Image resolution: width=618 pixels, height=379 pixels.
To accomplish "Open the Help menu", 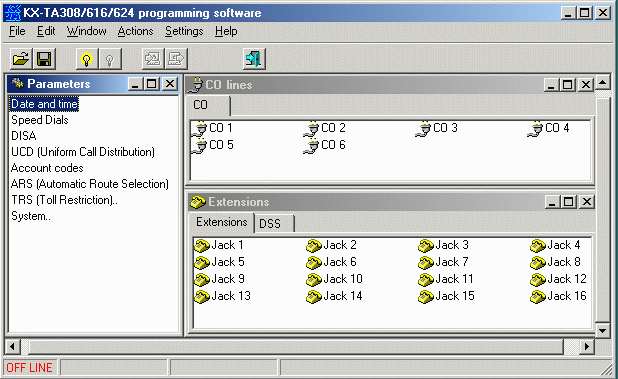I will 226,31.
